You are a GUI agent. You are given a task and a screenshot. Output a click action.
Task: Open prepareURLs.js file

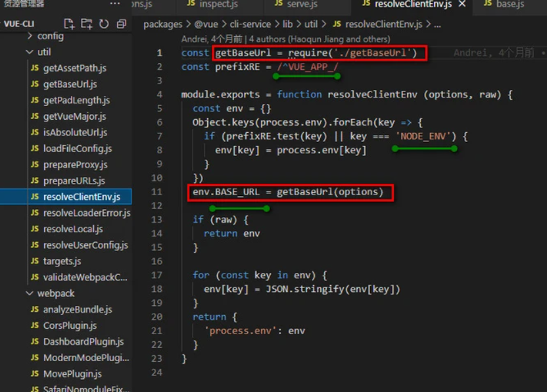(74, 180)
